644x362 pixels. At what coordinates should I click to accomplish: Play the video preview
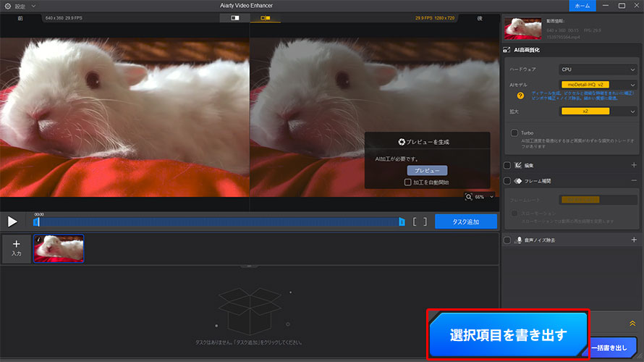[12, 222]
